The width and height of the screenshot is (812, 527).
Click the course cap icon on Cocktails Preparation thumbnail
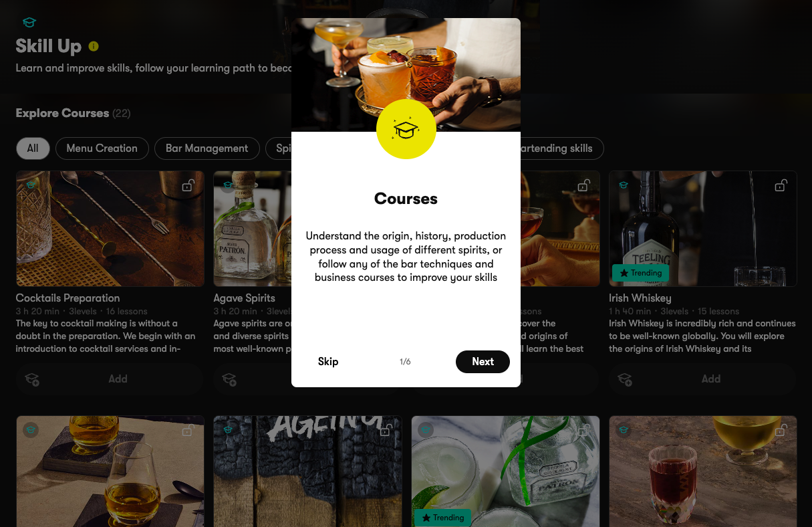tap(30, 185)
